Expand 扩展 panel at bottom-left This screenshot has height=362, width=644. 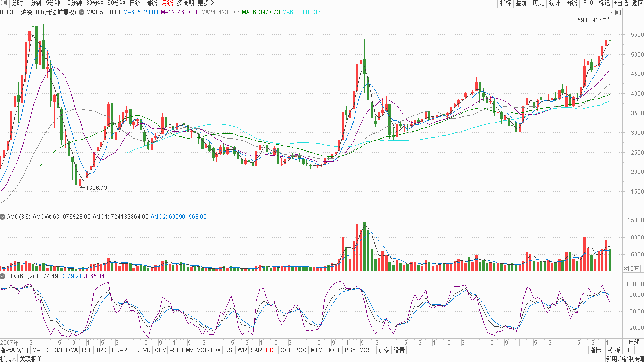pyautogui.click(x=8, y=359)
